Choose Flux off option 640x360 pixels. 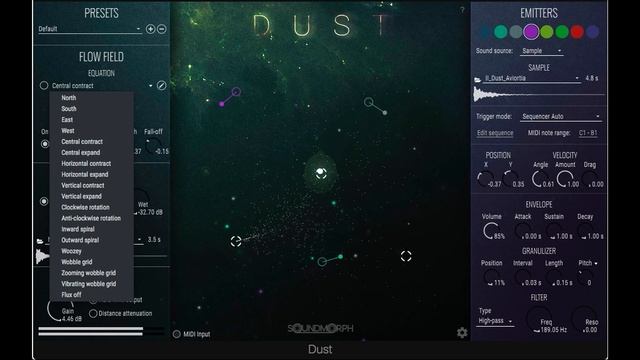(71, 295)
